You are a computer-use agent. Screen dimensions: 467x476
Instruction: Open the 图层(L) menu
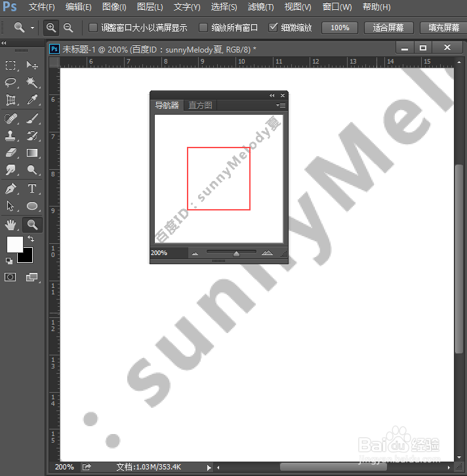click(x=150, y=7)
